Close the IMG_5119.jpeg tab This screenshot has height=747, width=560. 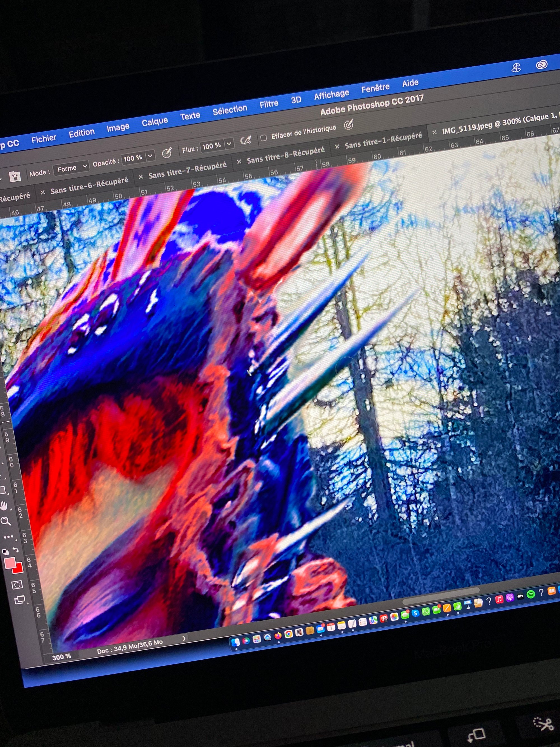click(435, 132)
